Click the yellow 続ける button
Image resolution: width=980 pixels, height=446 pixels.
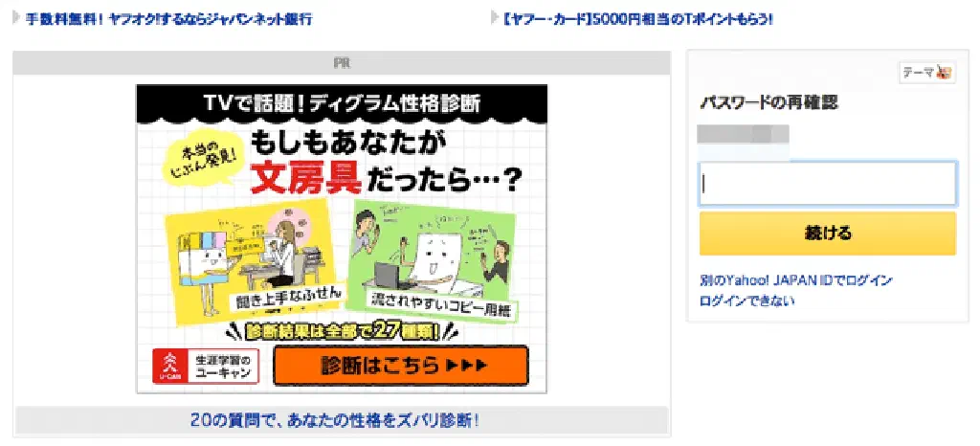click(x=828, y=234)
